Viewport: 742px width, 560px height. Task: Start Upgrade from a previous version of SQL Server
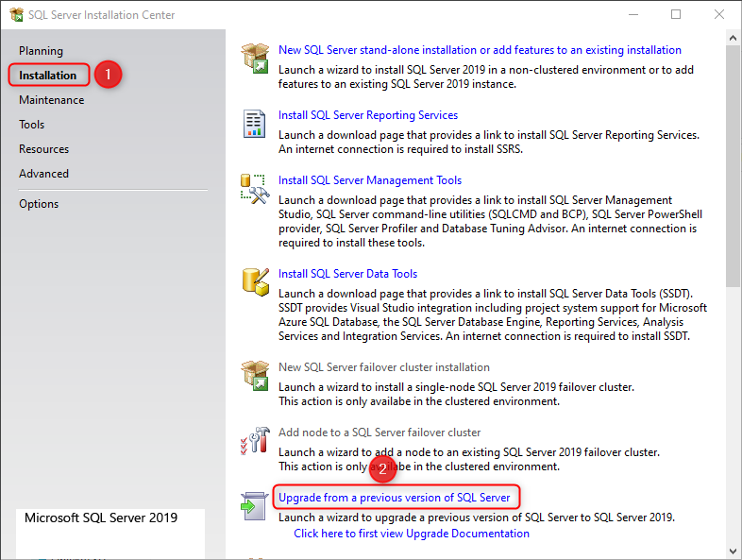click(395, 498)
